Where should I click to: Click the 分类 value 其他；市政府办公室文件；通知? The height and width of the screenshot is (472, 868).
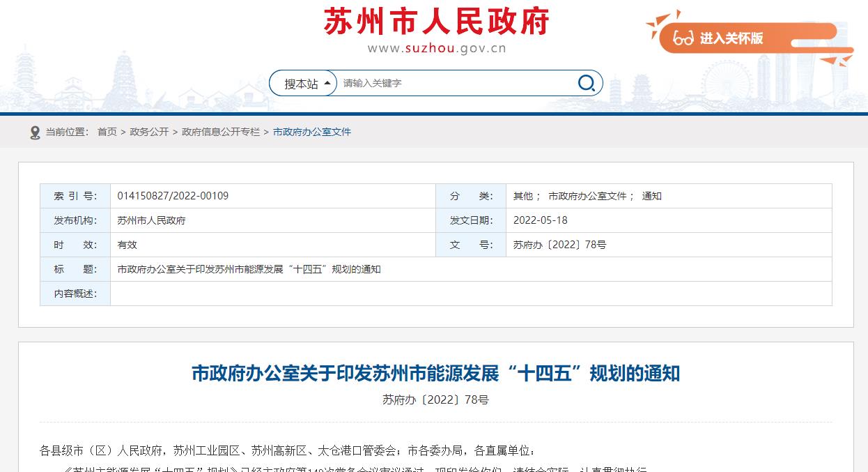click(587, 196)
